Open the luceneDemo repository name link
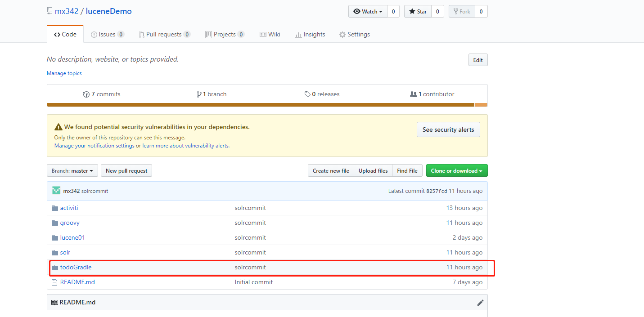Image resolution: width=644 pixels, height=317 pixels. pos(109,11)
